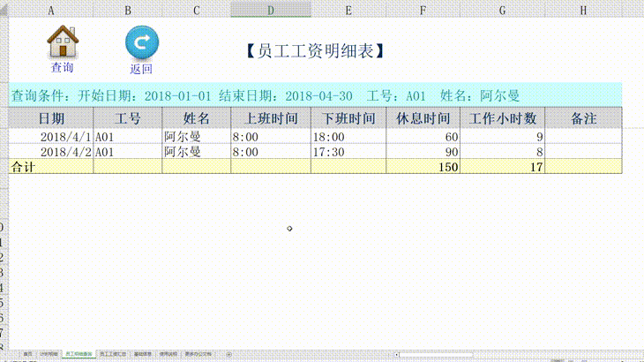Click the house-shaped 查询 icon
Viewport: 644px width, 362px height.
tap(62, 41)
